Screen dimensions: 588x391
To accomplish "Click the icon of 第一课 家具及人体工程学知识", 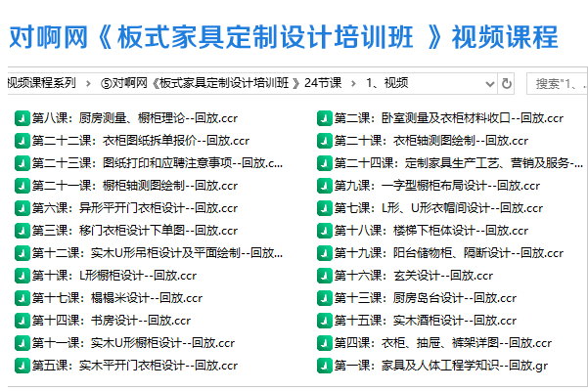I will [325, 366].
